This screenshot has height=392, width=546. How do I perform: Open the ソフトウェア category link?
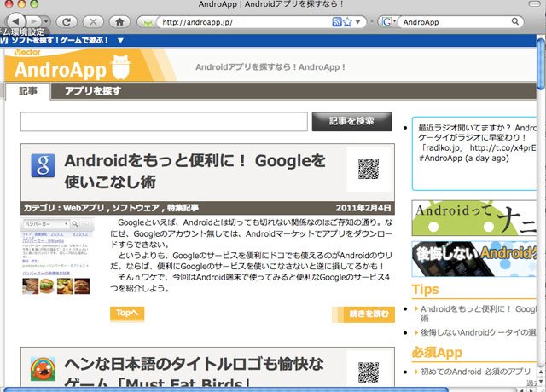pos(136,208)
